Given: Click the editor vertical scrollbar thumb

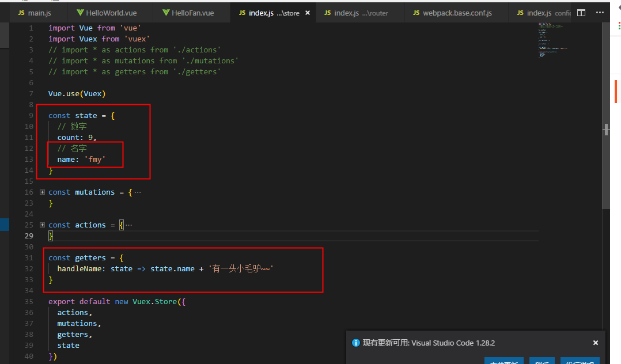Looking at the screenshot, I should click(x=605, y=116).
